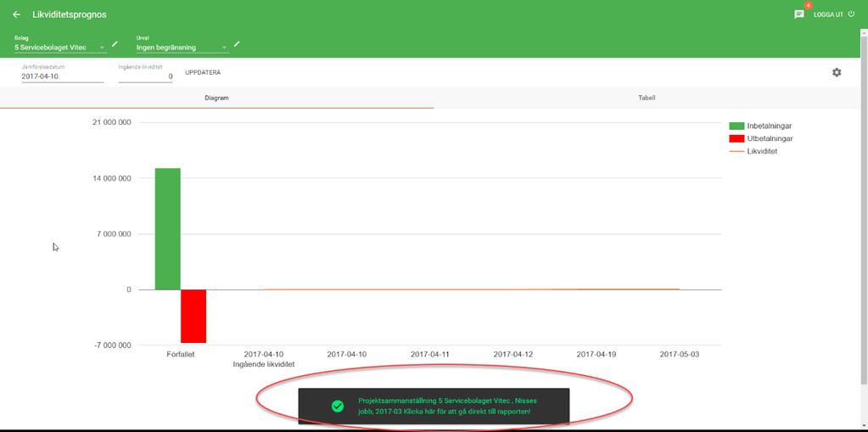Screen dimensions: 868x432
Task: Click the LOGGA UT power icon
Action: click(x=851, y=14)
